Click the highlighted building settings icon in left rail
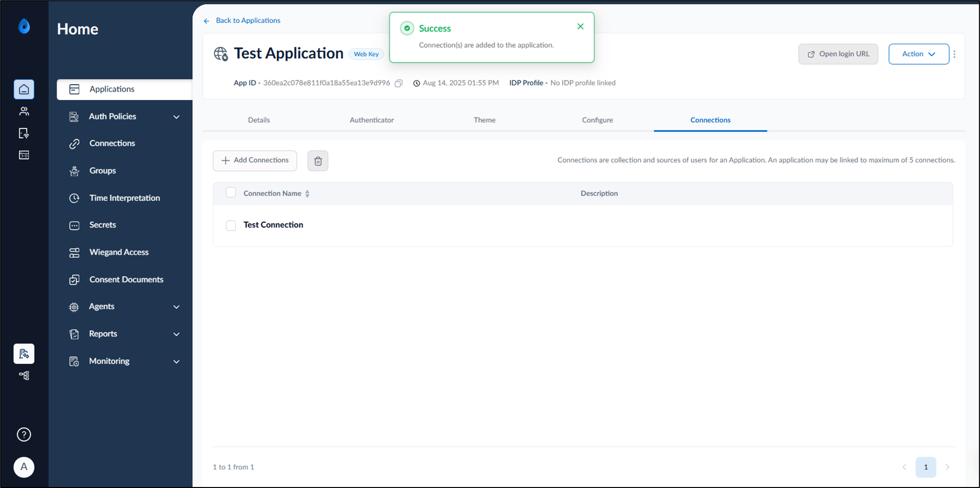The image size is (980, 488). pos(24,354)
